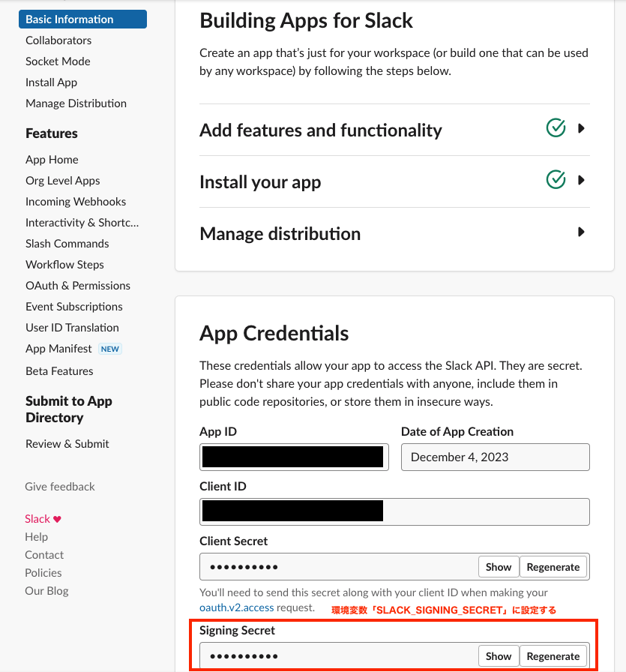Open Workflow Steps page
626x672 pixels.
[64, 265]
